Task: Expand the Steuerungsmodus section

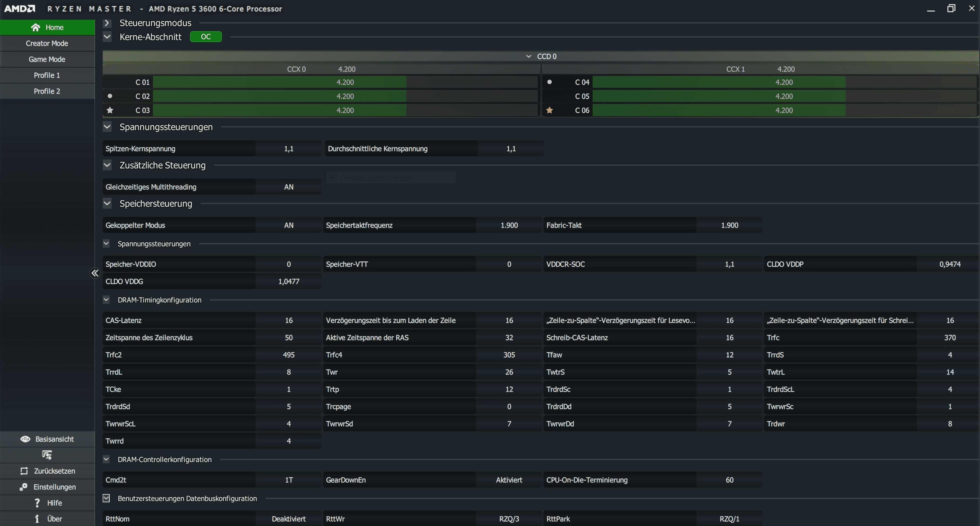Action: click(x=107, y=23)
